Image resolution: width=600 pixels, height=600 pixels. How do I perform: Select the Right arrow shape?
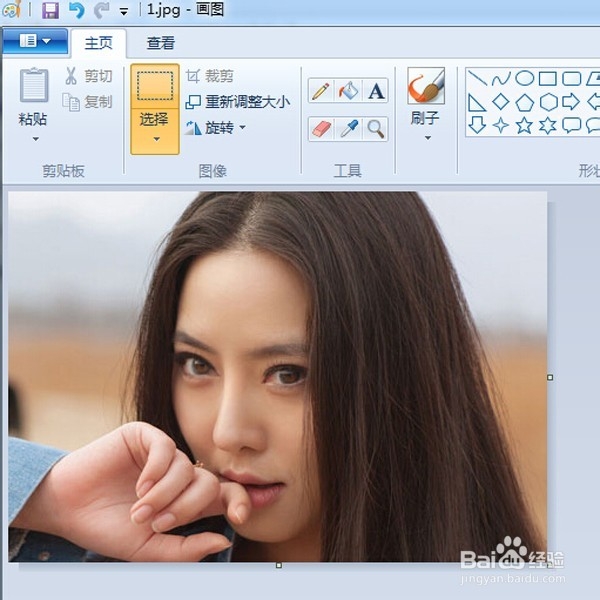(x=571, y=102)
